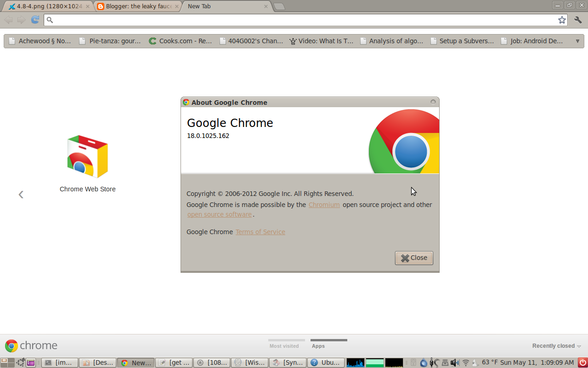Close the 4.8-4.png tab
This screenshot has height=368, width=588.
coord(87,6)
